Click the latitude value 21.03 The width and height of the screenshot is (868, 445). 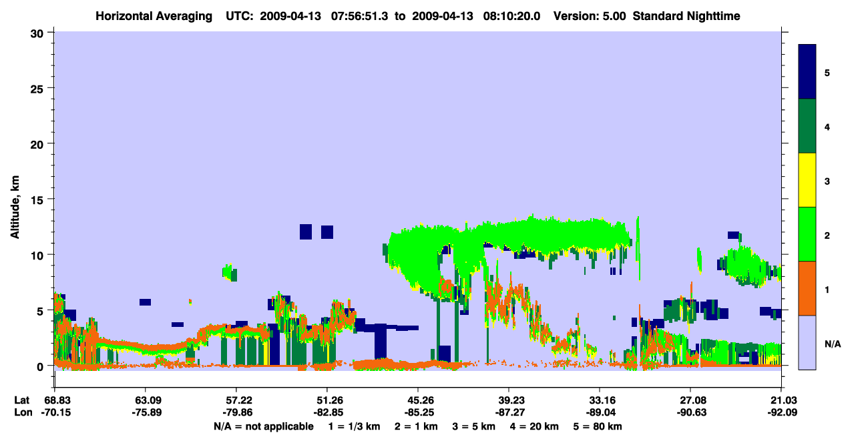[781, 400]
